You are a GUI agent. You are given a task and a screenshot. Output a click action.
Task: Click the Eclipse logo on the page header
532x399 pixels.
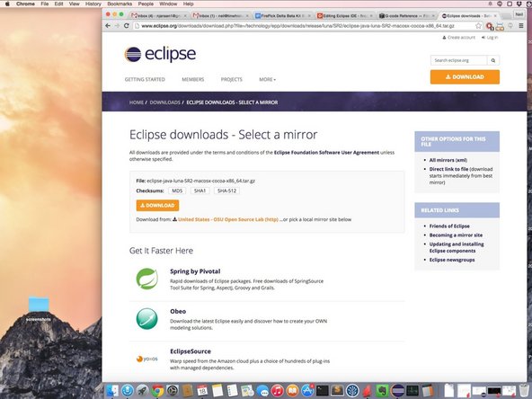coord(160,54)
